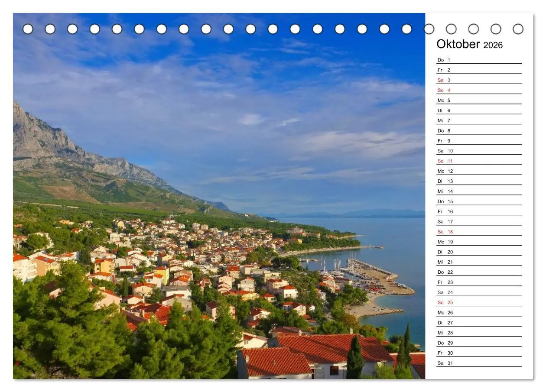546x392 pixels.
Task: Select the 'Fr 2' date row
Action: pos(479,70)
